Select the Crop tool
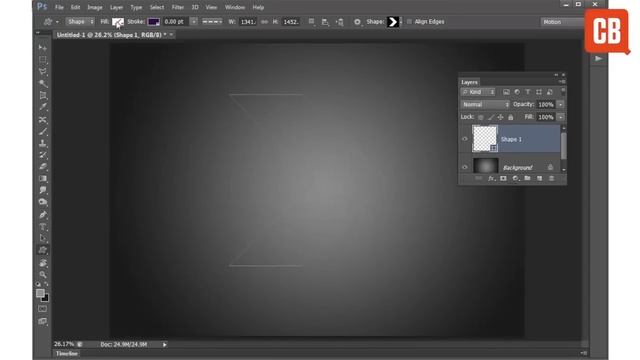This screenshot has width=640, height=360. (x=42, y=96)
